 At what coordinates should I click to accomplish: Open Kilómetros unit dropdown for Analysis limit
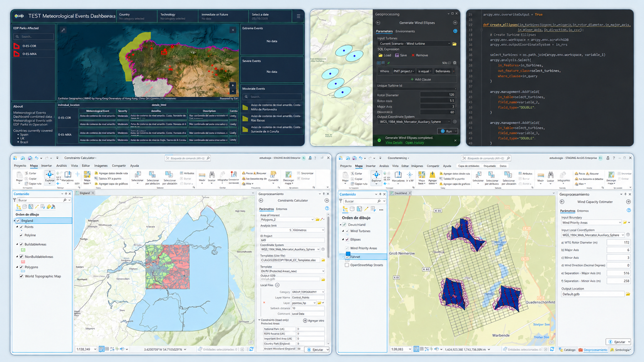pyautogui.click(x=309, y=230)
